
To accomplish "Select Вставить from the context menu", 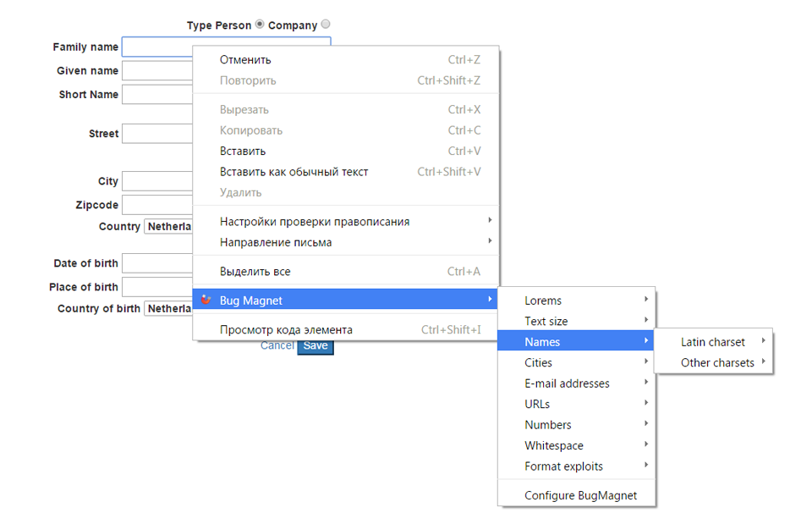I will (243, 151).
